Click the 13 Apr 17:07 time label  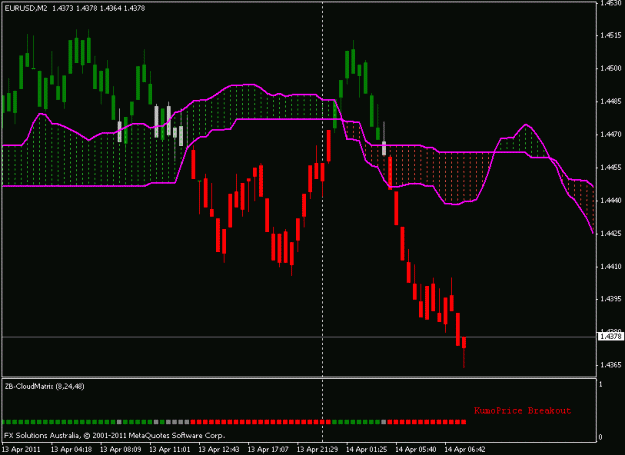[x=268, y=449]
